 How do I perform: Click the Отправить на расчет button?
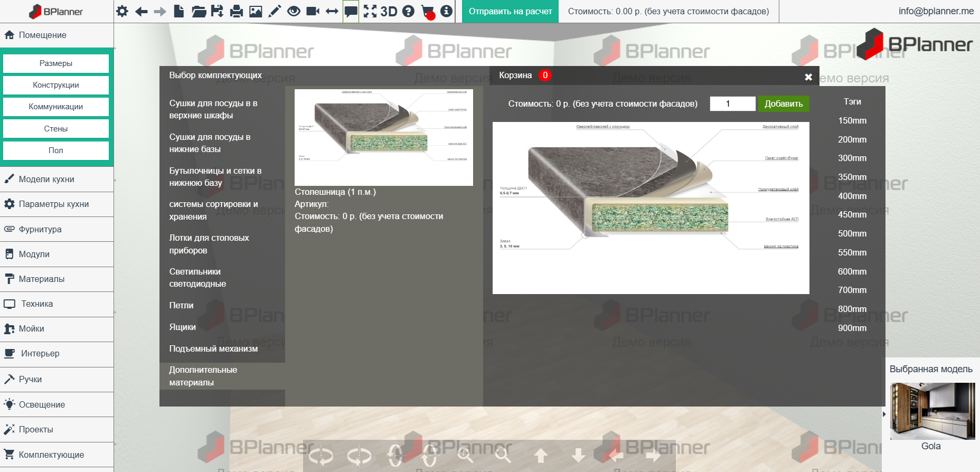510,11
